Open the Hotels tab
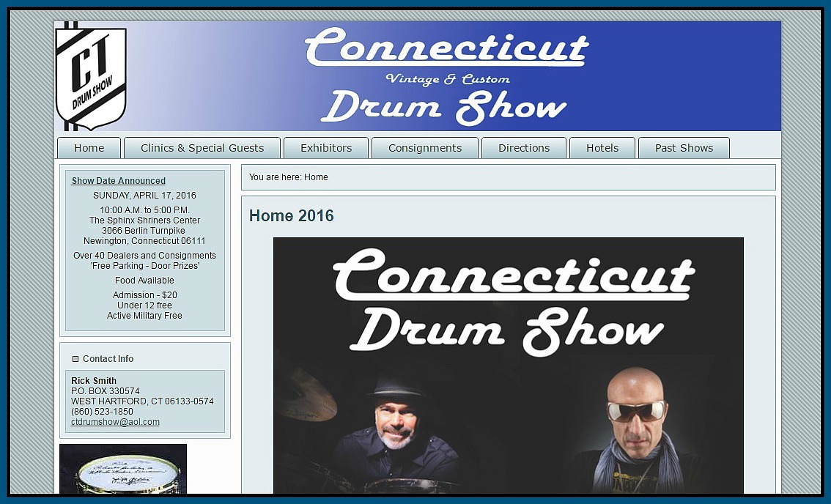The height and width of the screenshot is (504, 831). 602,147
